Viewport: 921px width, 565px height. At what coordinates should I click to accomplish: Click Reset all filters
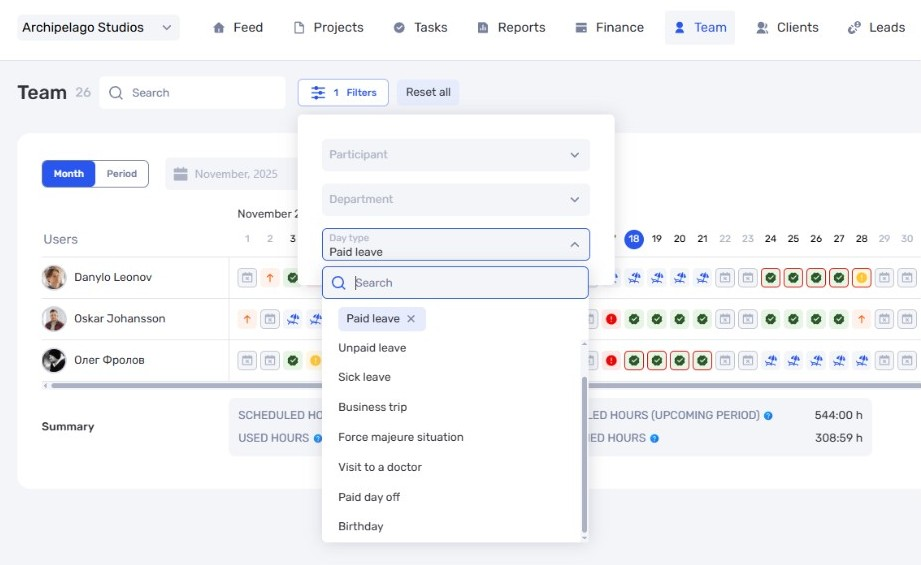[x=428, y=92]
